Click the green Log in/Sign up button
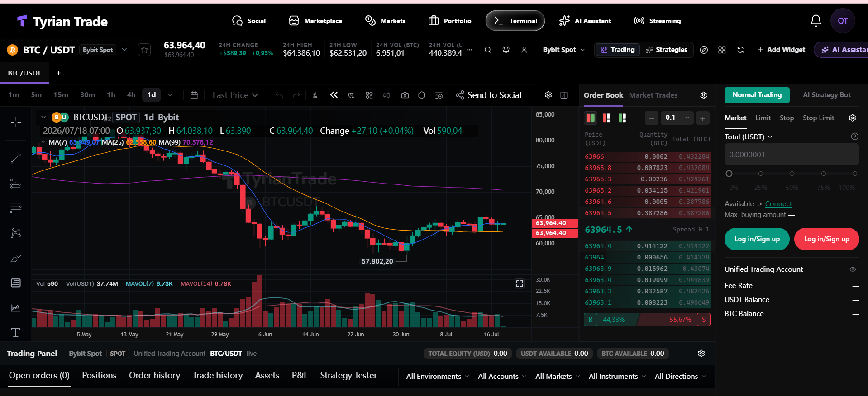 pos(757,239)
